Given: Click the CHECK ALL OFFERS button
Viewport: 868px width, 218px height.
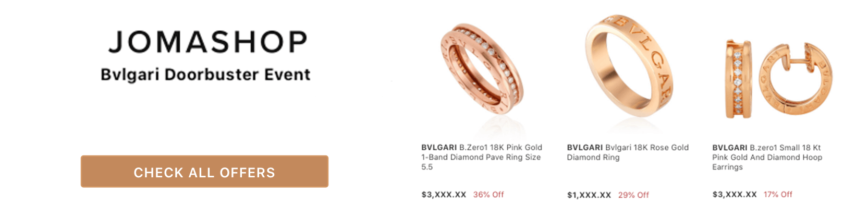Looking at the screenshot, I should pyautogui.click(x=204, y=171).
